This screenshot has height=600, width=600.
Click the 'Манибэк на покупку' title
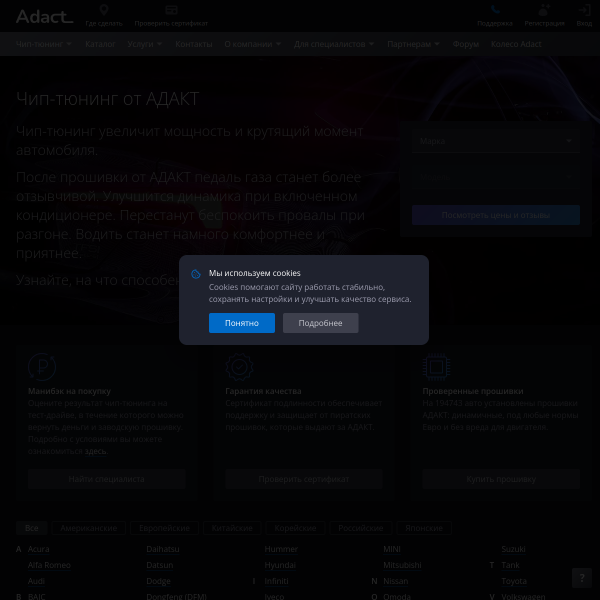(69, 391)
